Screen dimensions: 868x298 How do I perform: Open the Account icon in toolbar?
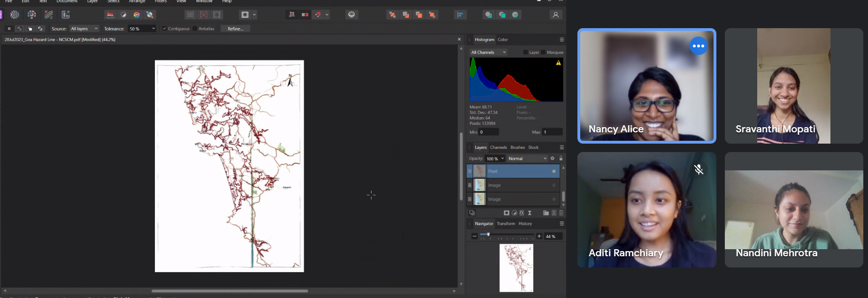coord(556,15)
